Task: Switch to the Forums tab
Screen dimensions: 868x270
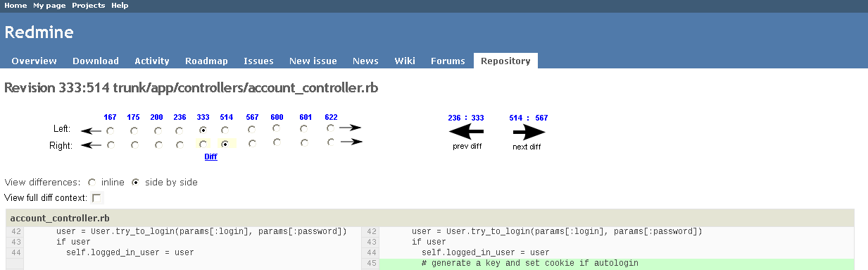Action: click(x=448, y=61)
